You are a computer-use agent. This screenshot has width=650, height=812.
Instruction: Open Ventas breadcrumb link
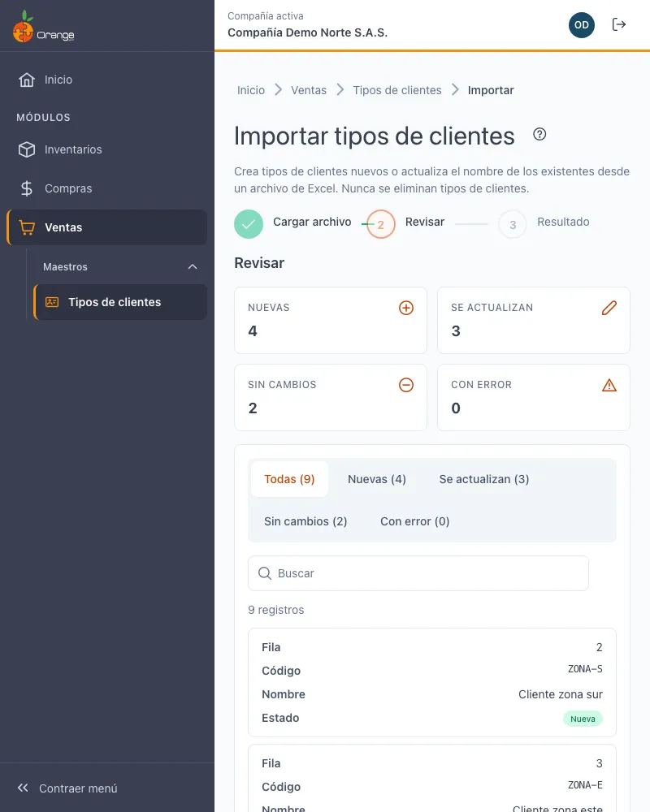309,90
